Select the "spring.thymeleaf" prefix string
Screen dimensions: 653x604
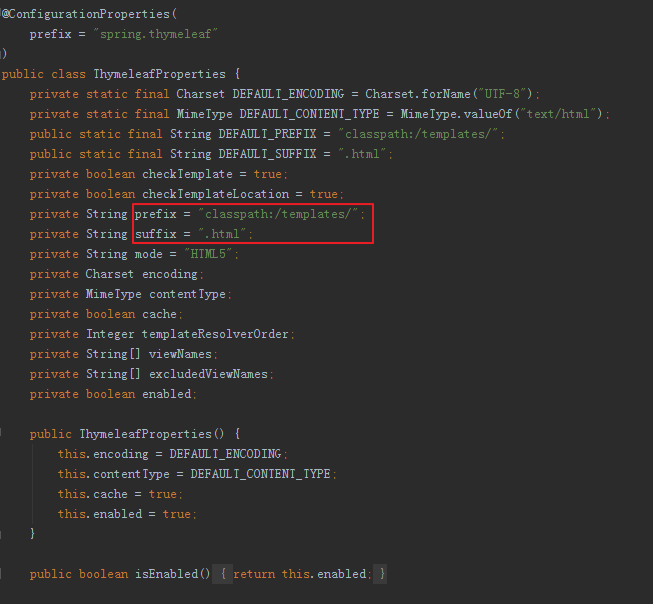155,34
